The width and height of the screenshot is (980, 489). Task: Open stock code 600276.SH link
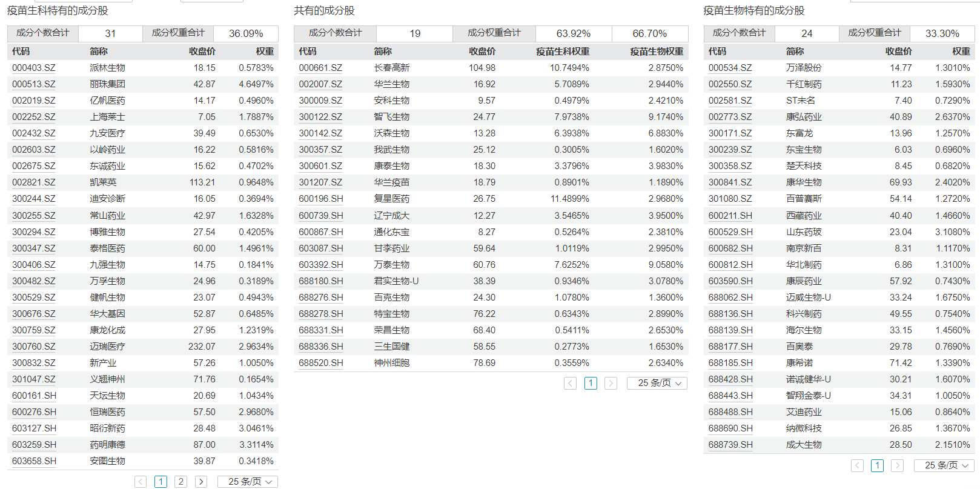35,412
